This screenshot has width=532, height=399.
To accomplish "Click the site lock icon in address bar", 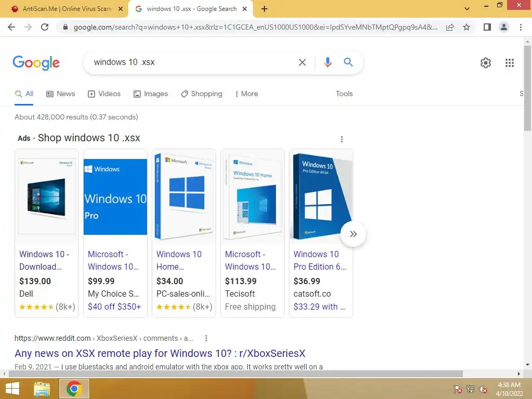I will point(65,27).
